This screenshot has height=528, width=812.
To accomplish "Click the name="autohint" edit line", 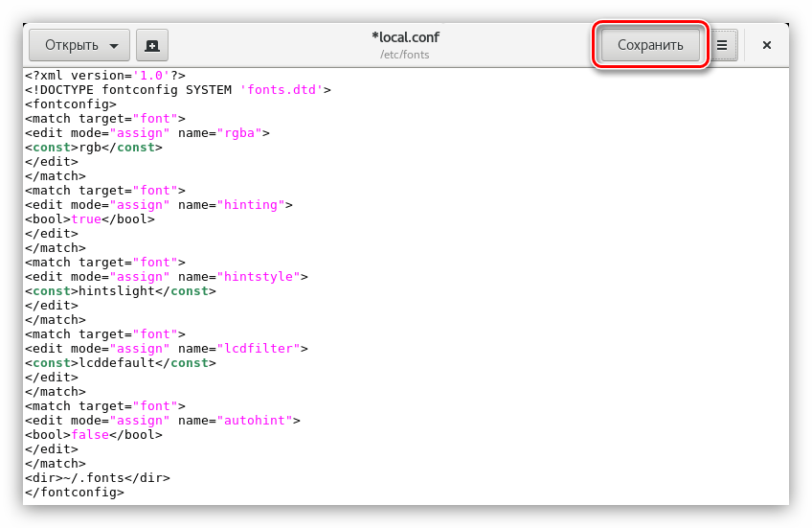I will (163, 421).
